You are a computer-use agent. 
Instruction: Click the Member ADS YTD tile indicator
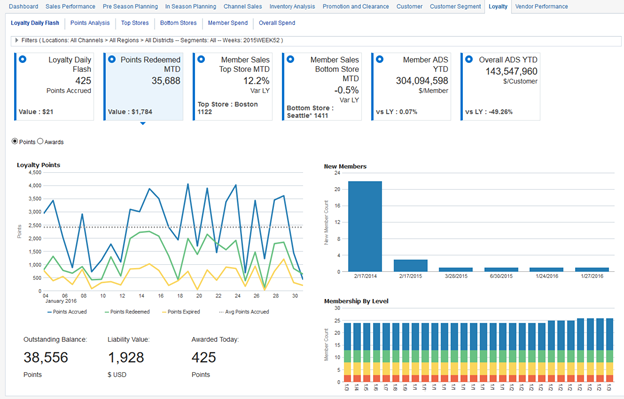click(380, 59)
